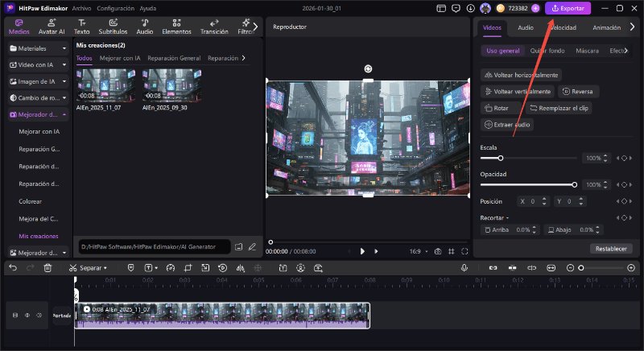Select Reparación General filter tab
Image resolution: width=644 pixels, height=351 pixels.
pos(174,58)
